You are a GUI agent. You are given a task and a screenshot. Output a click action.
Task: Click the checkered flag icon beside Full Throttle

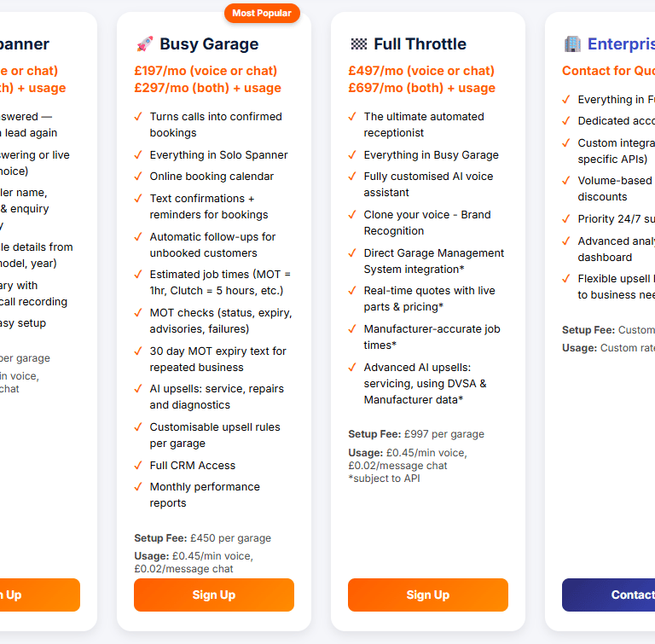pos(359,44)
